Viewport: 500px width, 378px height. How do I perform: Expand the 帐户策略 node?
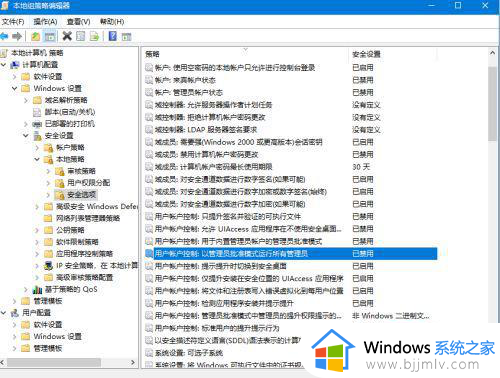click(37, 148)
